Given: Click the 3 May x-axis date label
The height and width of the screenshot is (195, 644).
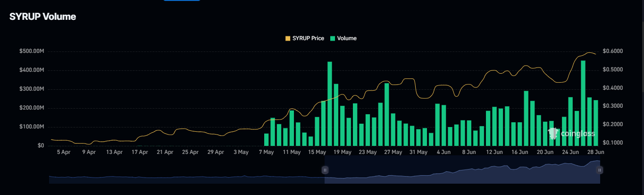Looking at the screenshot, I should coord(241,152).
